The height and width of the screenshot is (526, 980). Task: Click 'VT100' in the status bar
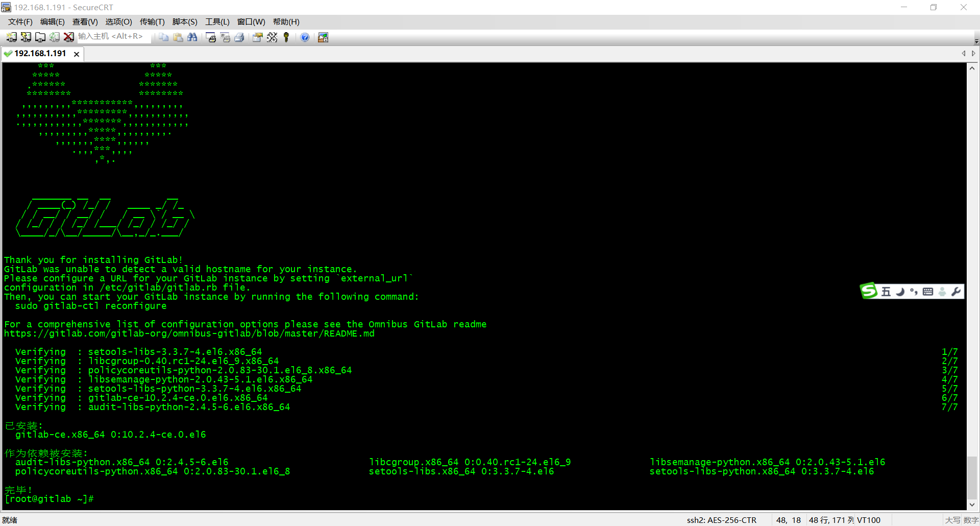(869, 520)
